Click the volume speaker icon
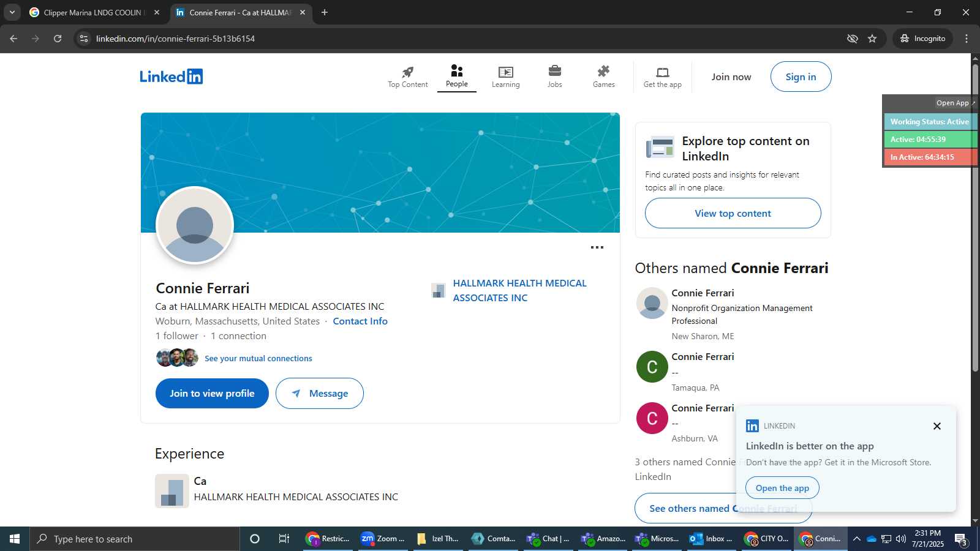The image size is (980, 551). [901, 539]
